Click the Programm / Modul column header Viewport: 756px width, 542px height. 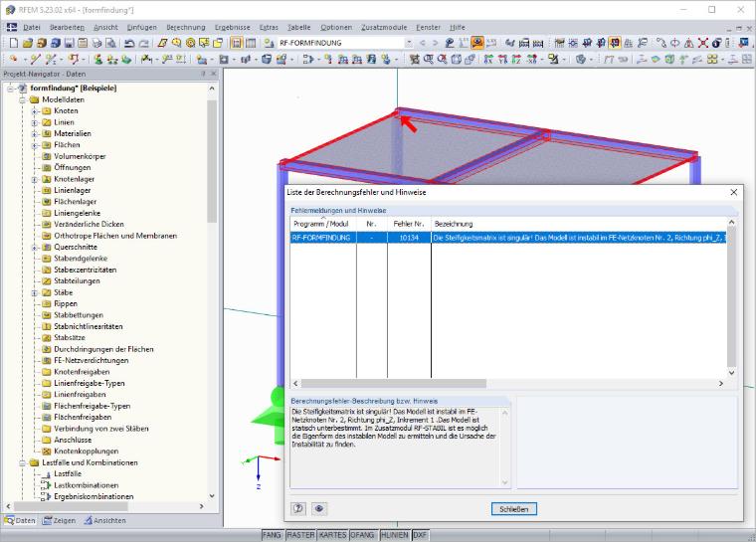323,224
